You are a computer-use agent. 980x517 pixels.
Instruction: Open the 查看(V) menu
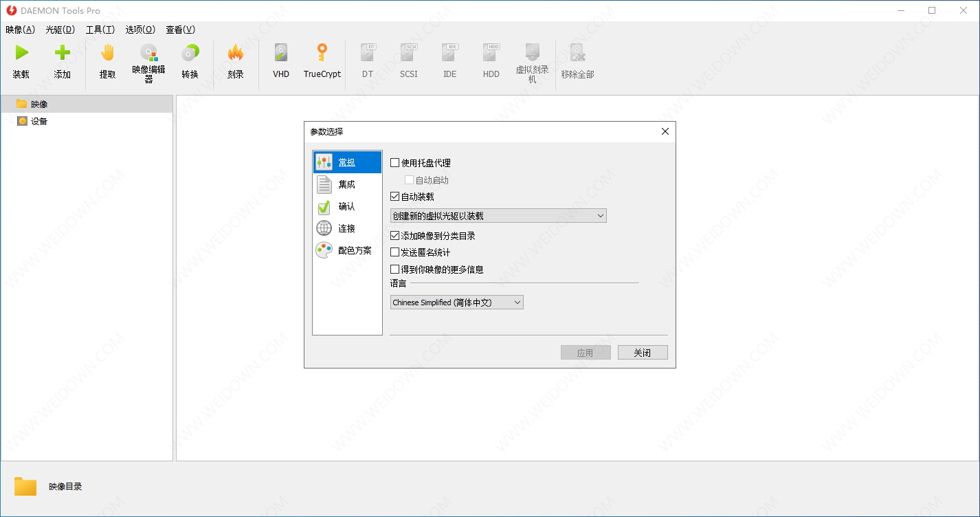pos(181,30)
